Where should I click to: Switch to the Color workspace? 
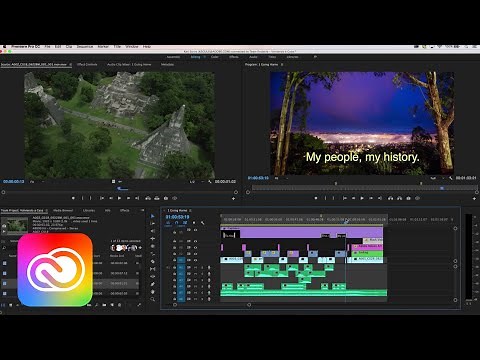[215, 57]
